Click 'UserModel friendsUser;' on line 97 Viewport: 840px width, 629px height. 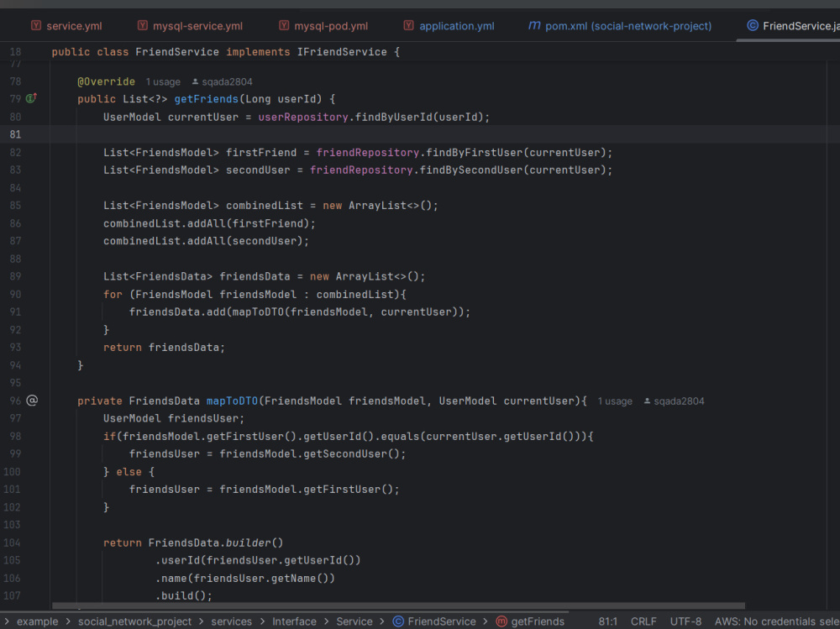174,418
